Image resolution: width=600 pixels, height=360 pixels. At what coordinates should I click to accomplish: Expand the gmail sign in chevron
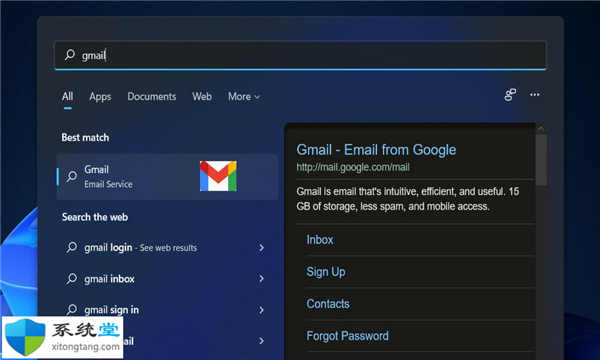[x=261, y=310]
